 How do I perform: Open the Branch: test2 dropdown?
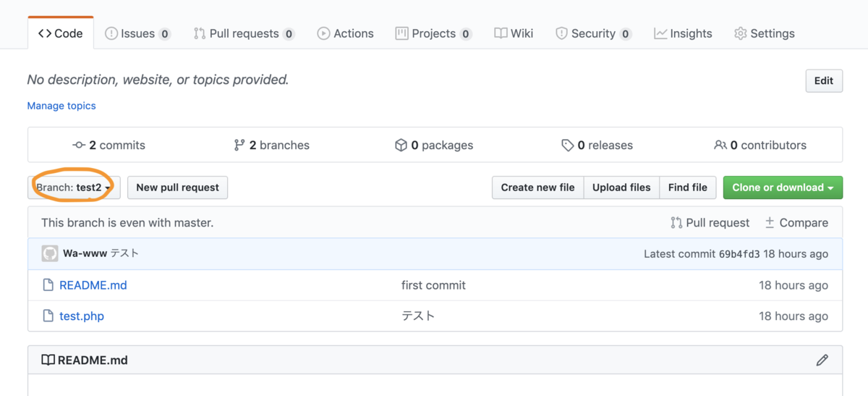pos(74,188)
